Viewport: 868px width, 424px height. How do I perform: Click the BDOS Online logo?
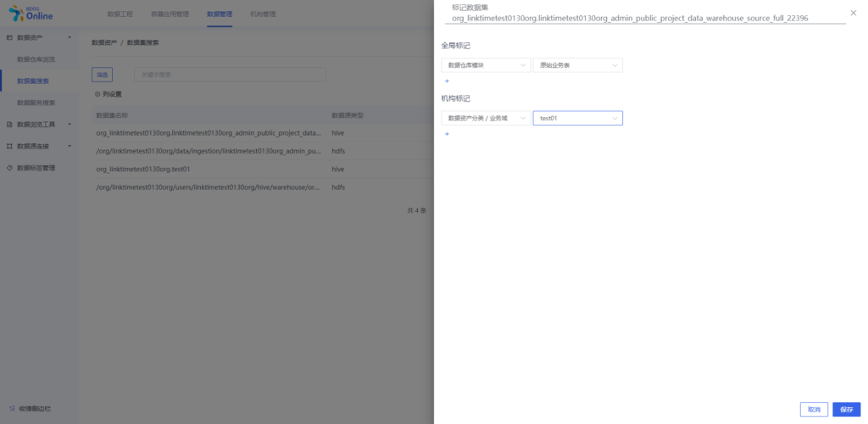click(x=31, y=14)
